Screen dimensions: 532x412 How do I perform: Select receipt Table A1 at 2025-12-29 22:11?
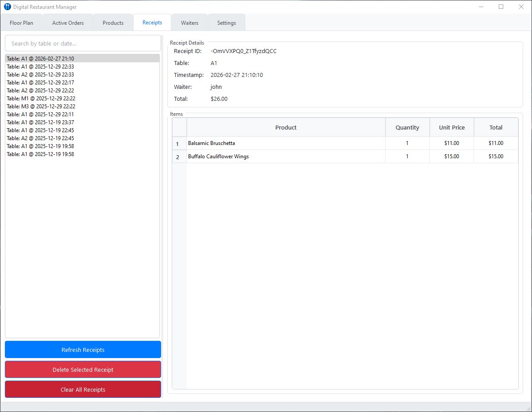[x=40, y=114]
